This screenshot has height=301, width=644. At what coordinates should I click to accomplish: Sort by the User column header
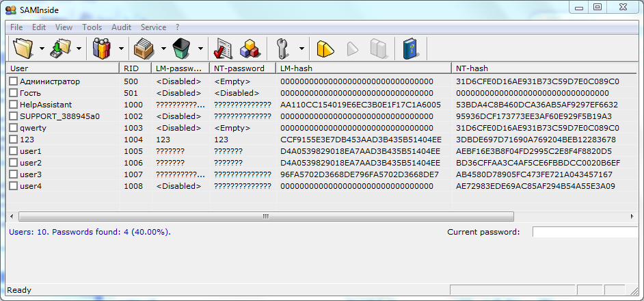62,68
